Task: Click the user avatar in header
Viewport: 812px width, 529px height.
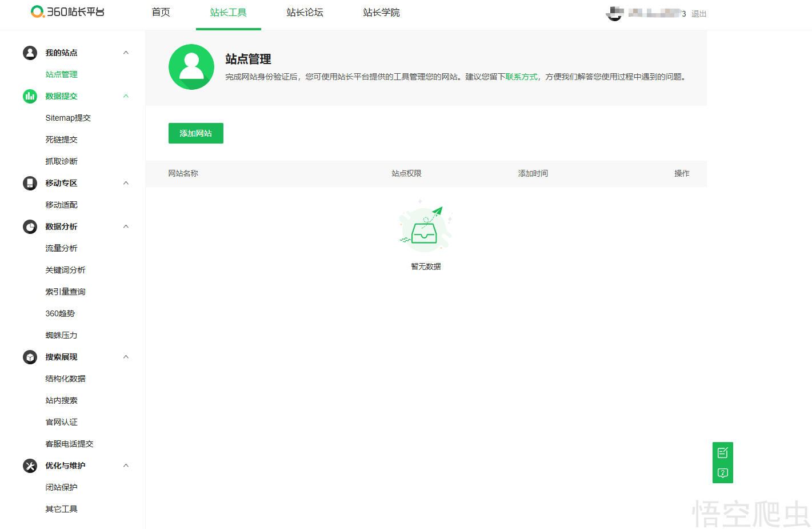Action: (x=615, y=14)
